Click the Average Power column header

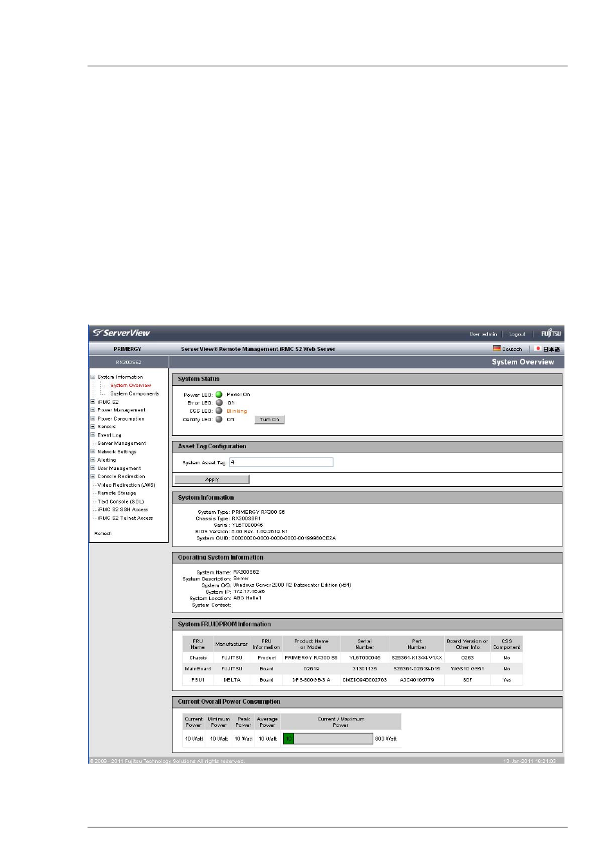(267, 722)
